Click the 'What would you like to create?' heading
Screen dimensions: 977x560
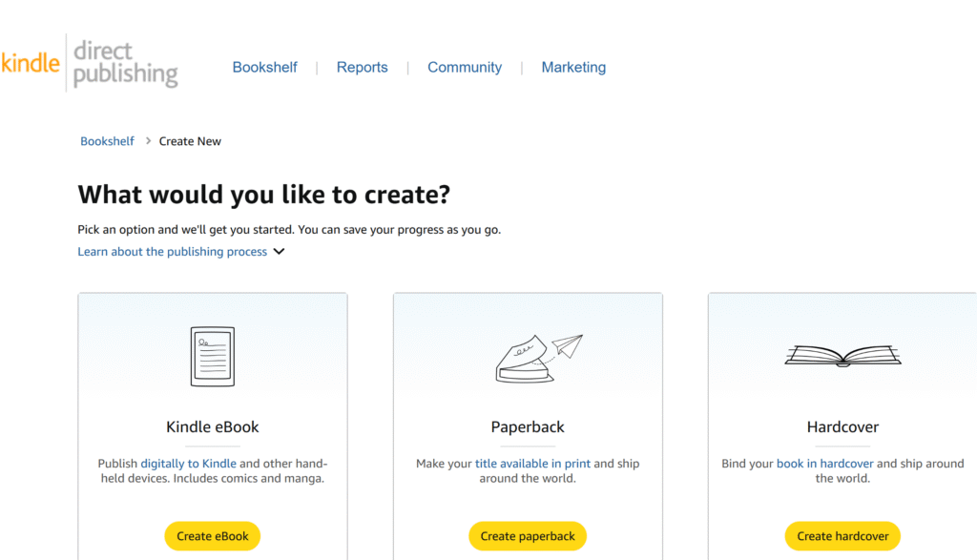(x=263, y=195)
